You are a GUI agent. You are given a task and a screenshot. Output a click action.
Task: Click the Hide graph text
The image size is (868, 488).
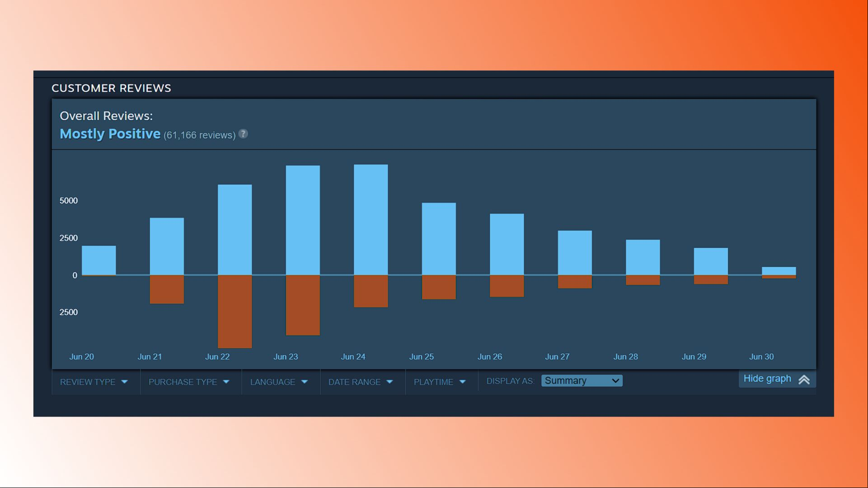[x=767, y=378]
